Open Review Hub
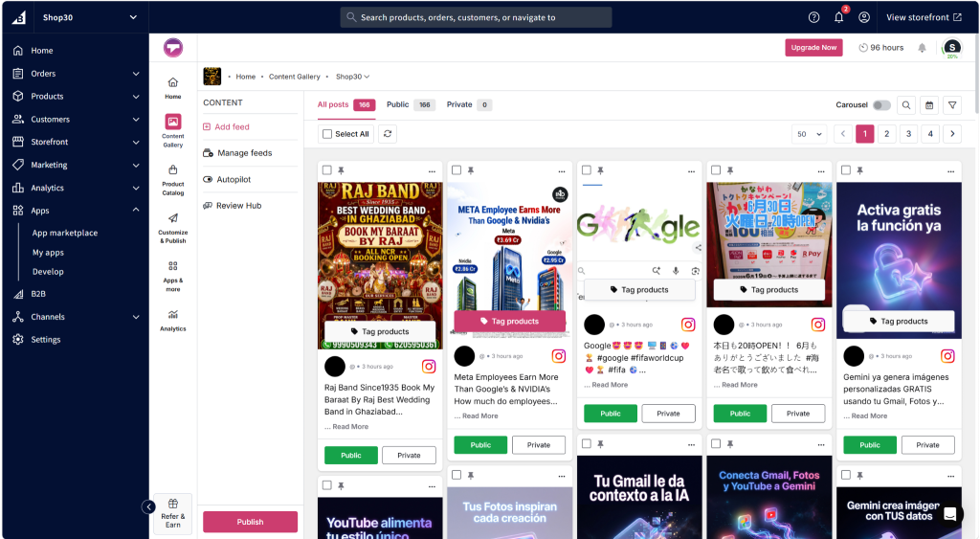 coord(238,206)
